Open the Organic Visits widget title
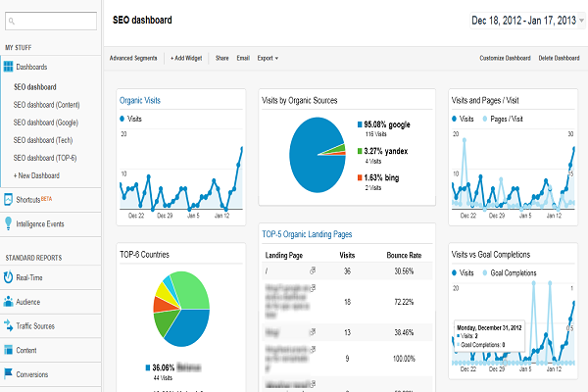 point(140,100)
